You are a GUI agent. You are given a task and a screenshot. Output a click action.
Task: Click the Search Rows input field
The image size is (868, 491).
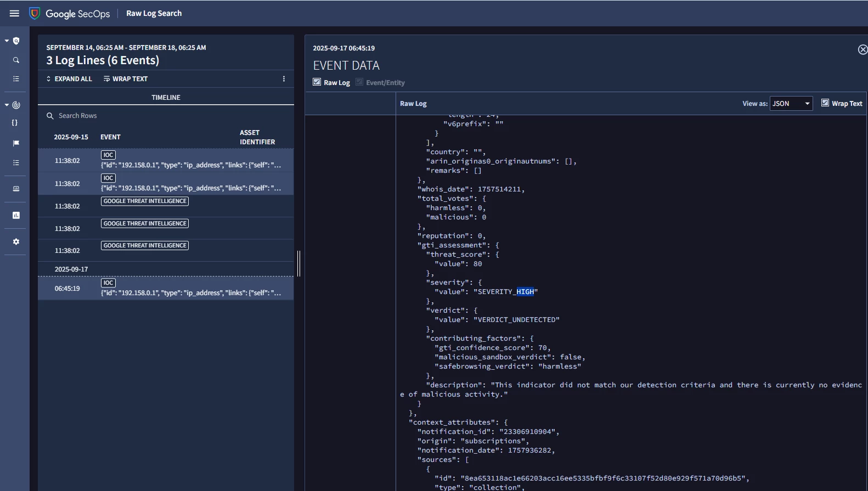(x=166, y=116)
